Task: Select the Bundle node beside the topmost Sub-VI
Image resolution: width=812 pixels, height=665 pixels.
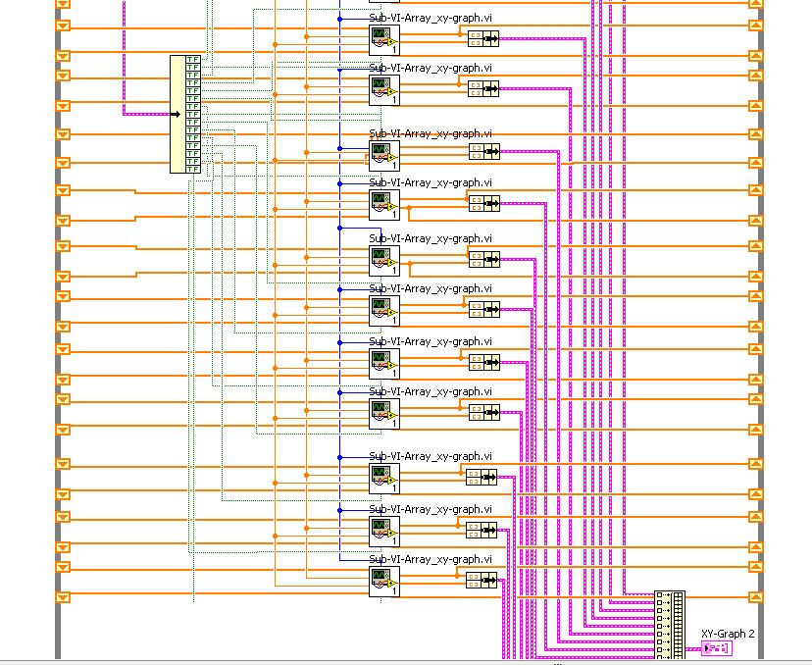Action: pyautogui.click(x=483, y=39)
